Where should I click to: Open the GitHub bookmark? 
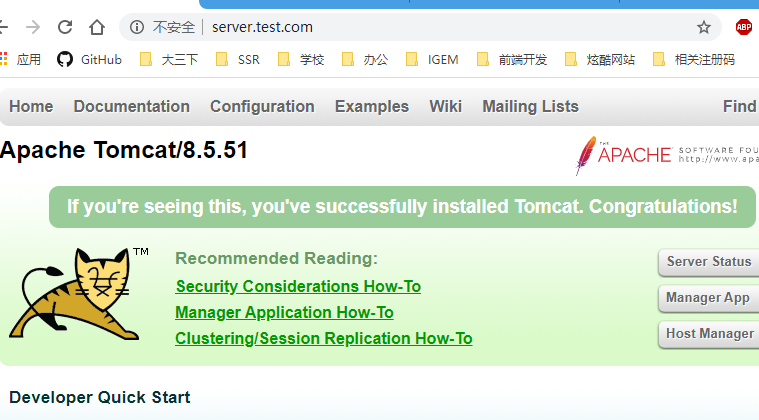click(90, 59)
